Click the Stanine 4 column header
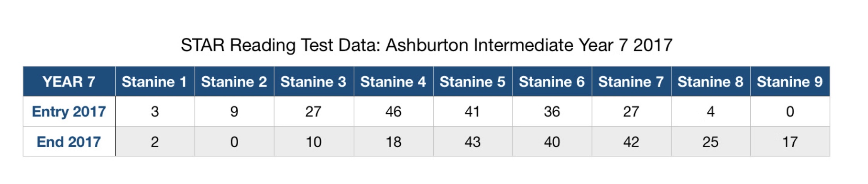The image size is (868, 184). [393, 82]
